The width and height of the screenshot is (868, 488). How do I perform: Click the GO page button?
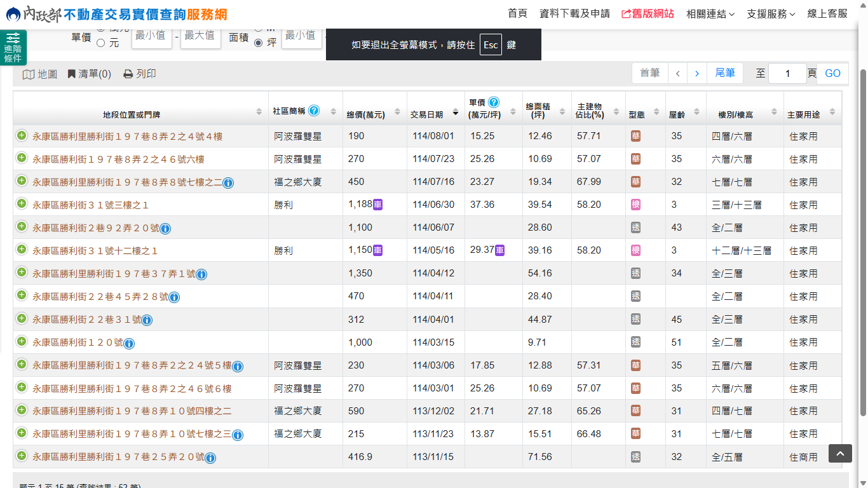pos(832,73)
